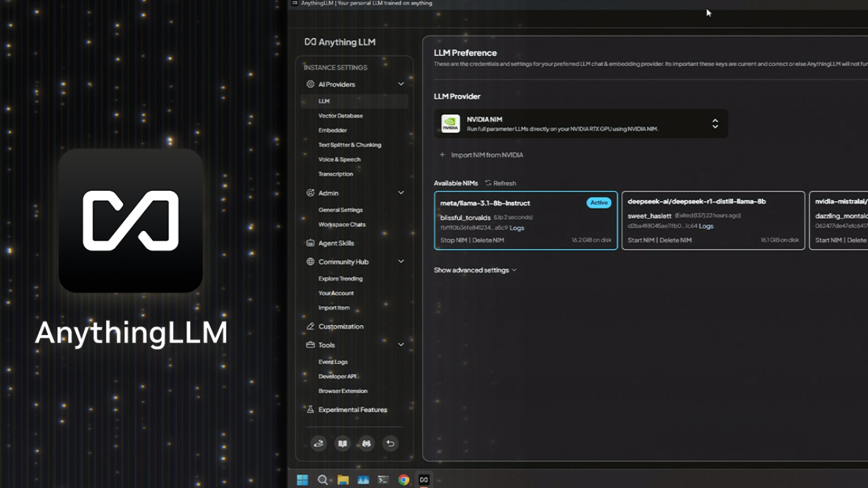View Logs for blissful_torvalds container

pos(517,228)
